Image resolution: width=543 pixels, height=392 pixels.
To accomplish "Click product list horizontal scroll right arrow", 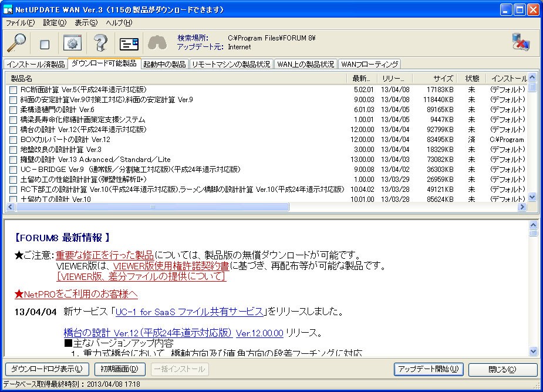I will coord(522,207).
